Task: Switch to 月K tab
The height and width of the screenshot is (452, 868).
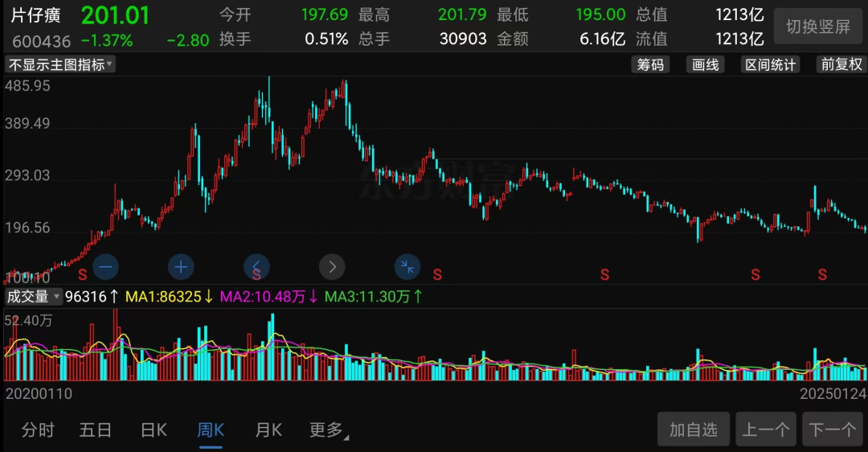Action: pos(269,429)
